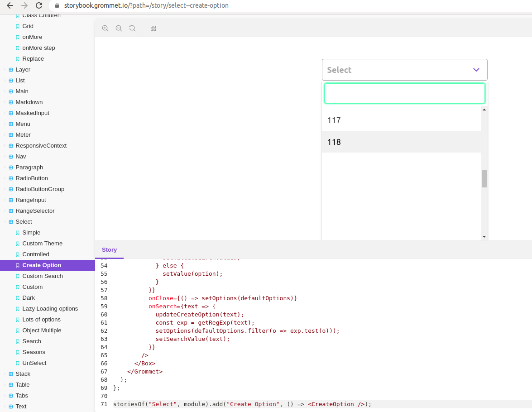
Task: Click the browser address bar URL
Action: point(146,5)
